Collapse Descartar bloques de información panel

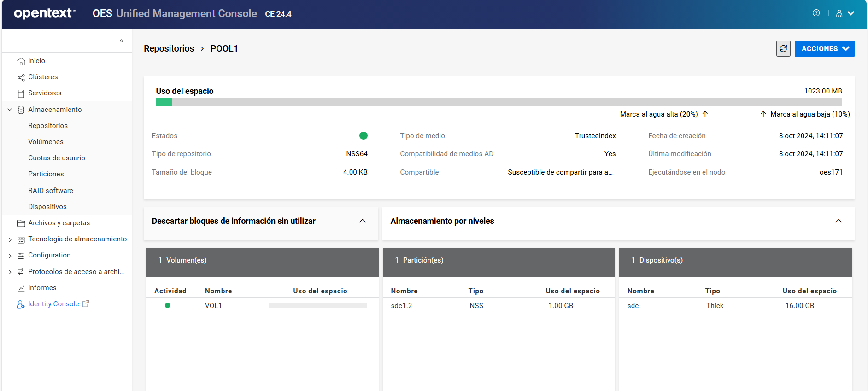(x=363, y=221)
